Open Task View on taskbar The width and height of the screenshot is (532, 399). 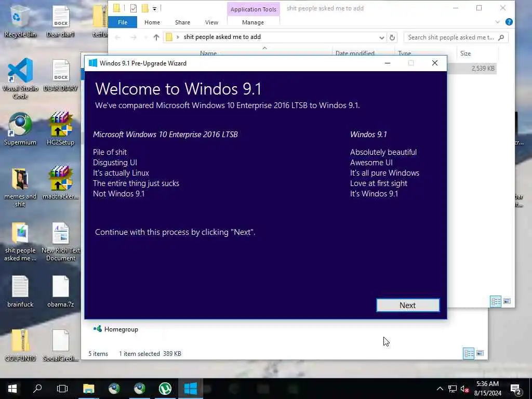click(x=62, y=389)
